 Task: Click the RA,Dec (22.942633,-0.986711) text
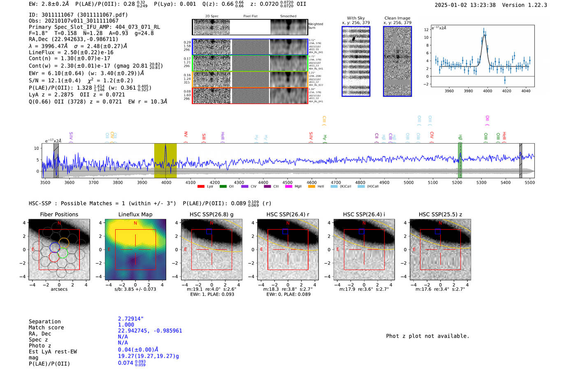pyautogui.click(x=74, y=39)
